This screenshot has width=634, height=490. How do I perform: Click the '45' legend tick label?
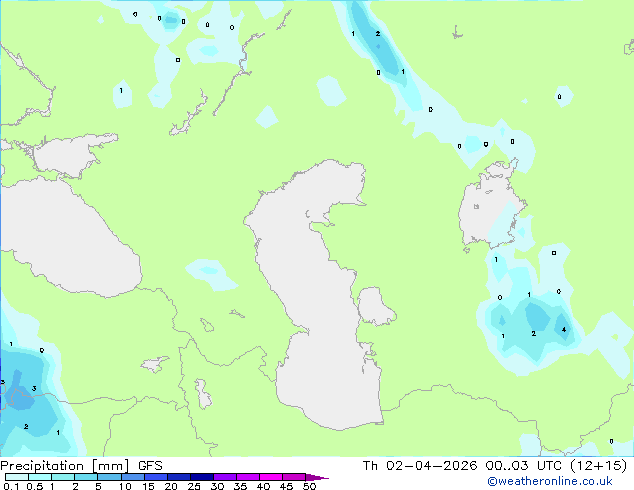(x=286, y=486)
